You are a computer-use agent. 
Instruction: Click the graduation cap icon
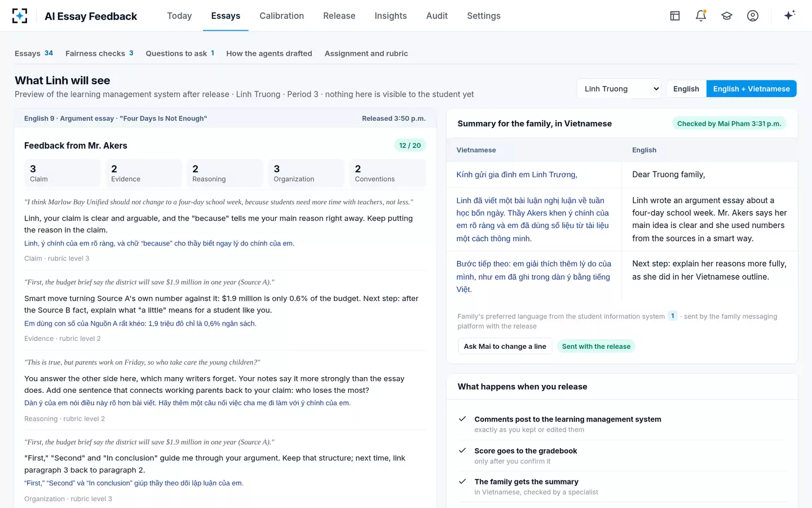point(727,16)
